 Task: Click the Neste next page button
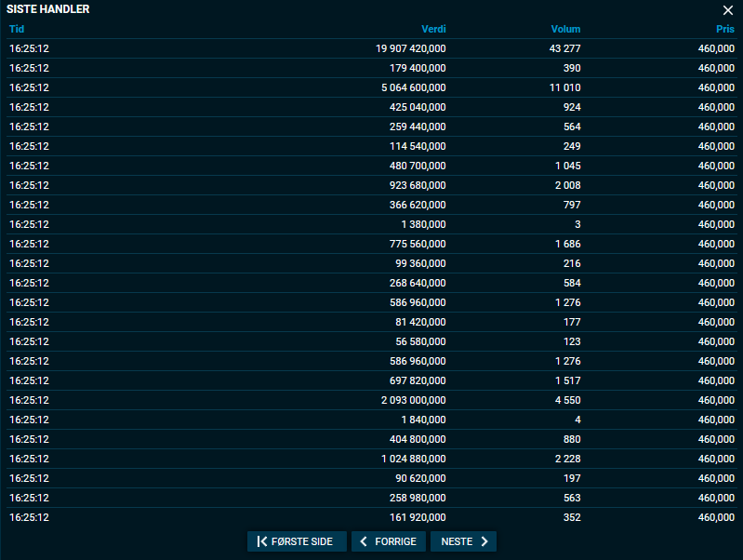point(463,541)
